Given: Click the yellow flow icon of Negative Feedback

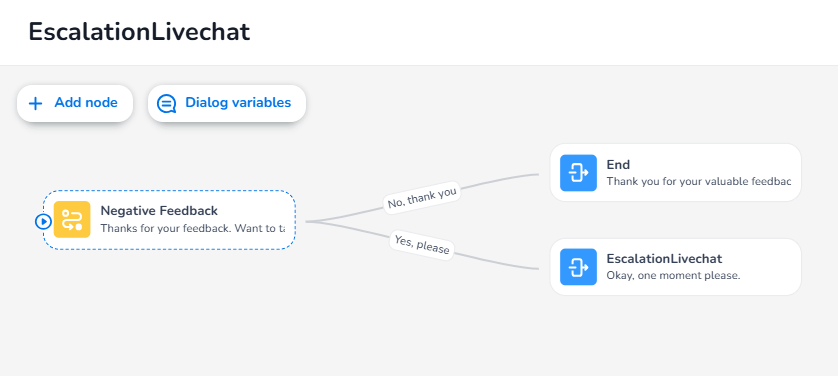Looking at the screenshot, I should pyautogui.click(x=72, y=220).
